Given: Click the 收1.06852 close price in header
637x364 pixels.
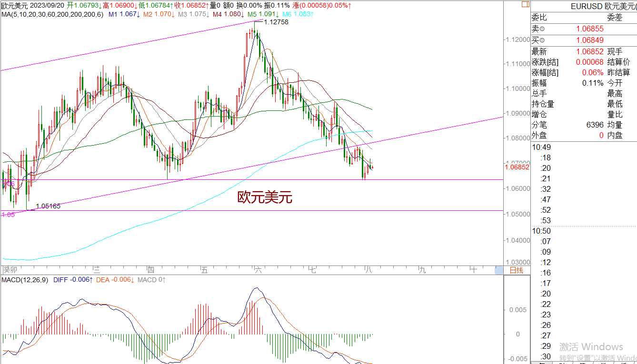Looking at the screenshot, I should coord(192,6).
